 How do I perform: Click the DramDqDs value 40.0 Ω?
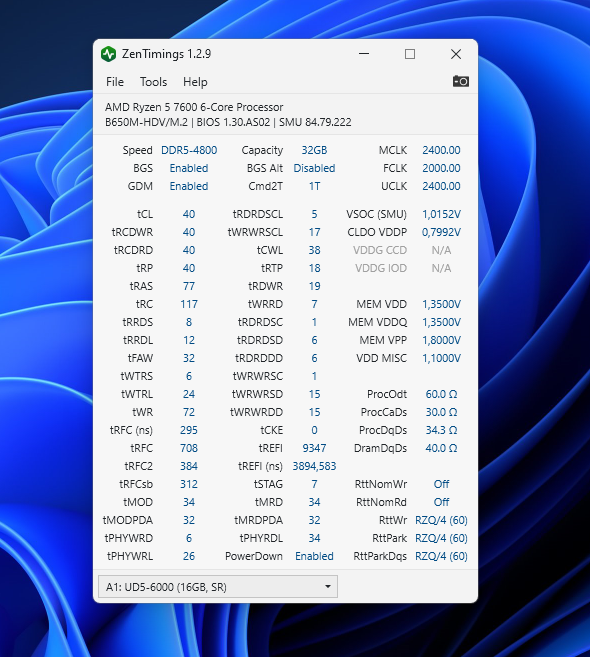tap(441, 448)
